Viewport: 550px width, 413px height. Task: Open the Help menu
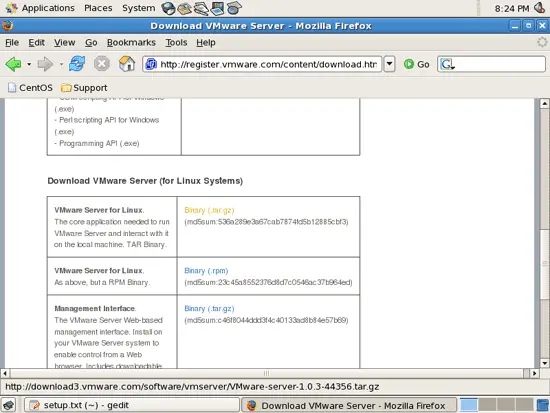tap(206, 42)
